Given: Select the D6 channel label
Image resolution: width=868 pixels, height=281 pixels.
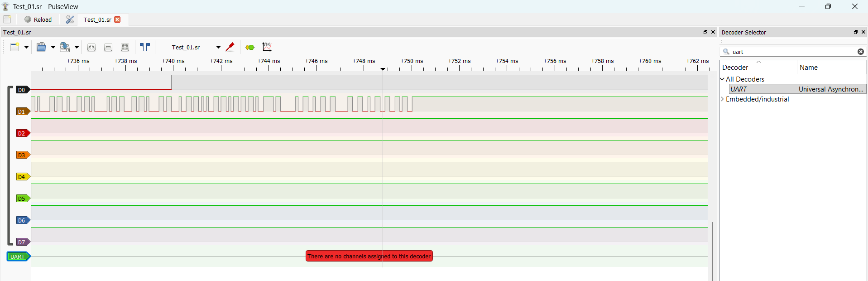Looking at the screenshot, I should coord(23,220).
